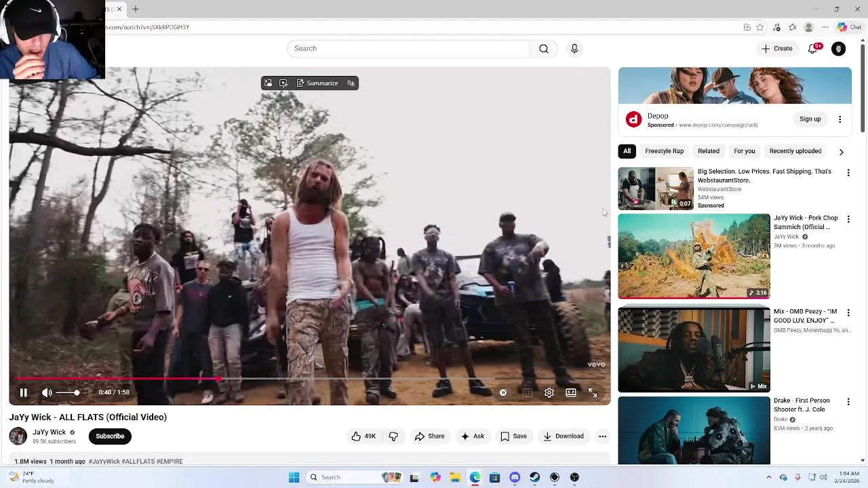Show more filter chips with the arrow
The height and width of the screenshot is (488, 868).
(x=842, y=152)
